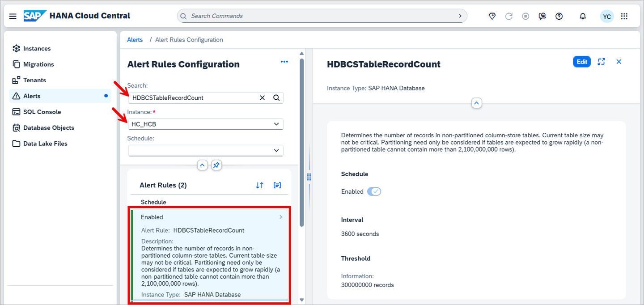Select the HDBCSTableRecordCount alert rule row
The height and width of the screenshot is (305, 644).
click(210, 255)
